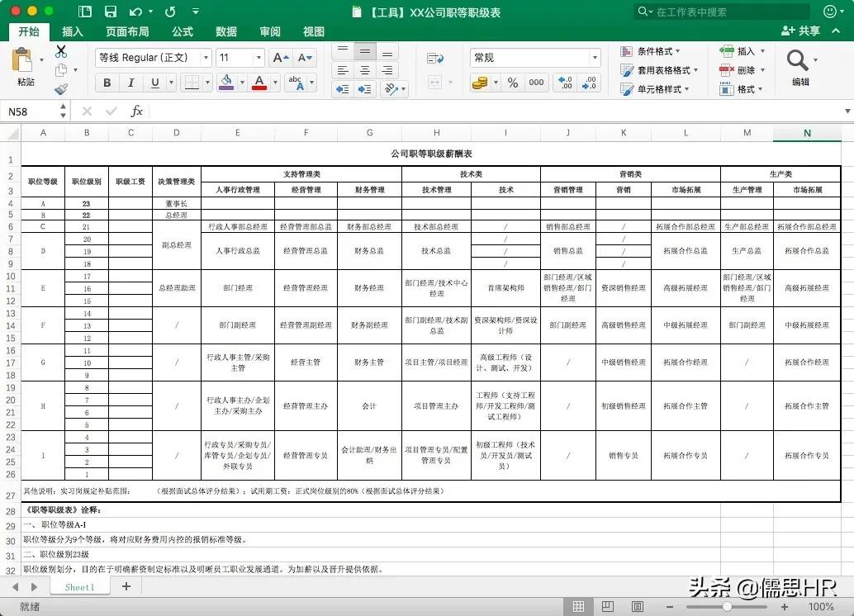Open the font color dropdown arrow

[274, 83]
